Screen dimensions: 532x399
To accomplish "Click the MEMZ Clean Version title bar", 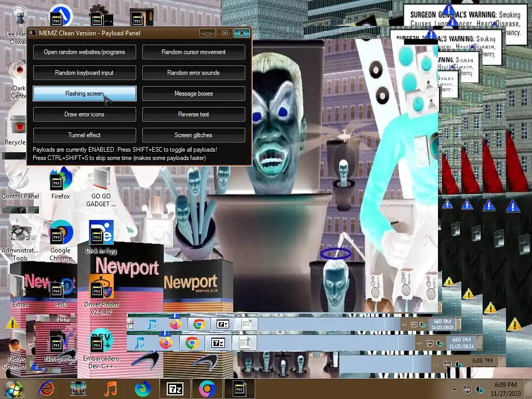I will pyautogui.click(x=89, y=33).
